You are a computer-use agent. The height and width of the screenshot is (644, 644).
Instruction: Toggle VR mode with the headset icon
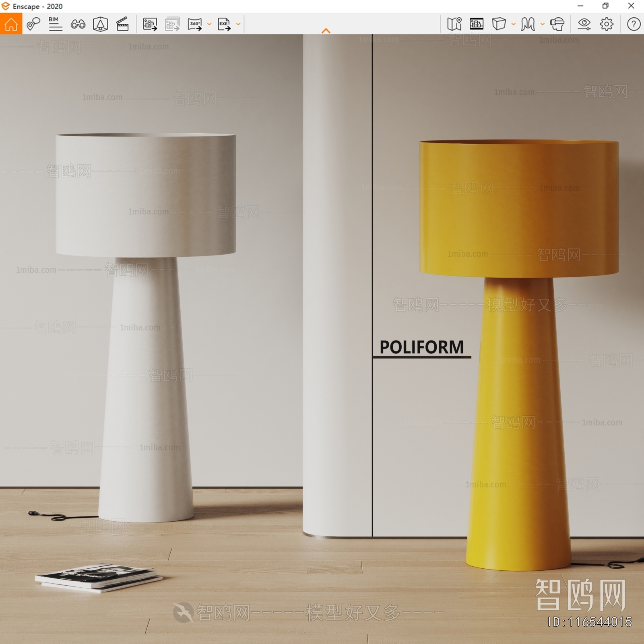pyautogui.click(x=557, y=25)
